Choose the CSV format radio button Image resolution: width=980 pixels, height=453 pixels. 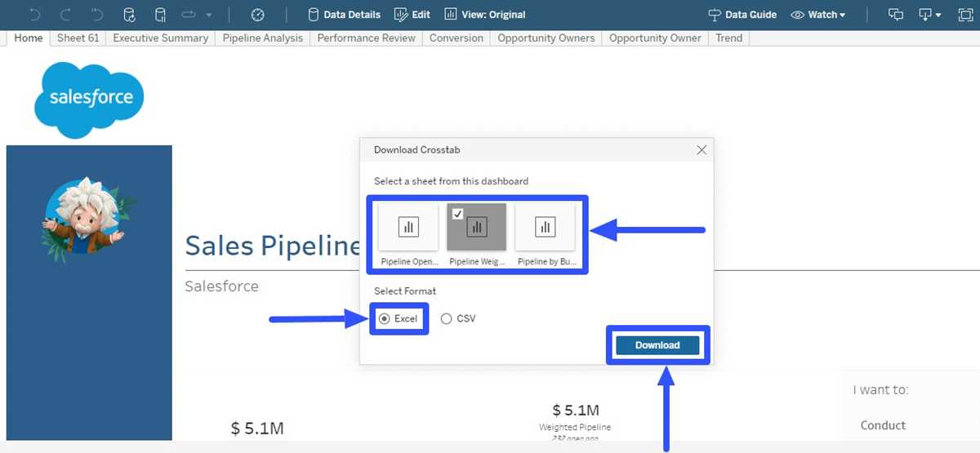[x=446, y=319]
